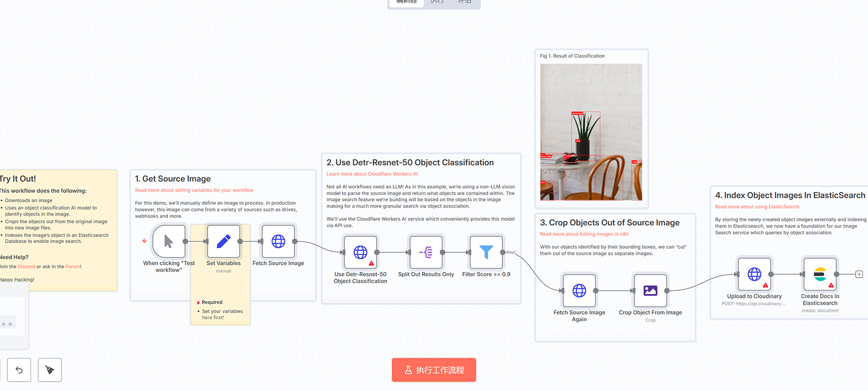This screenshot has width=868, height=391.
Task: Open Create Docs In Elasticsearch node
Action: [x=819, y=274]
